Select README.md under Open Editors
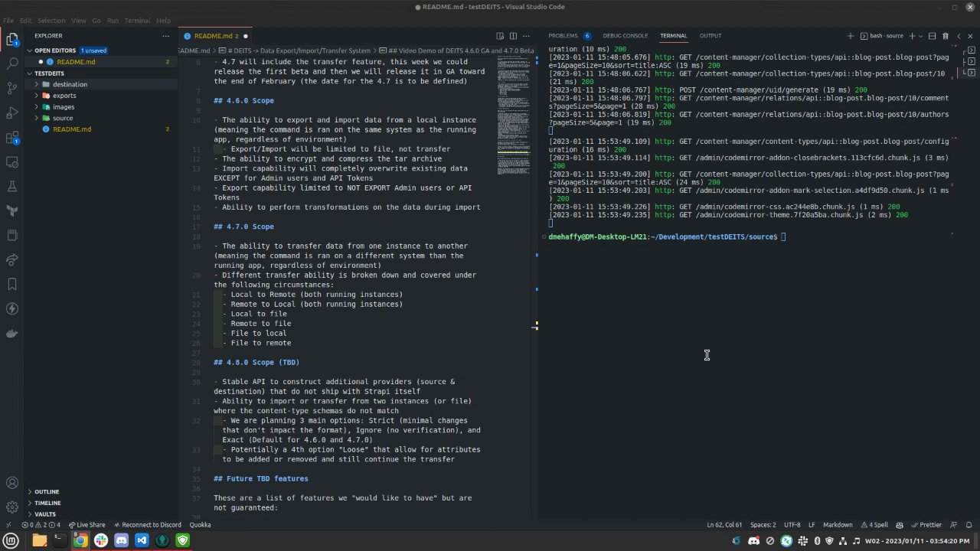This screenshot has width=980, height=551. [x=101, y=62]
